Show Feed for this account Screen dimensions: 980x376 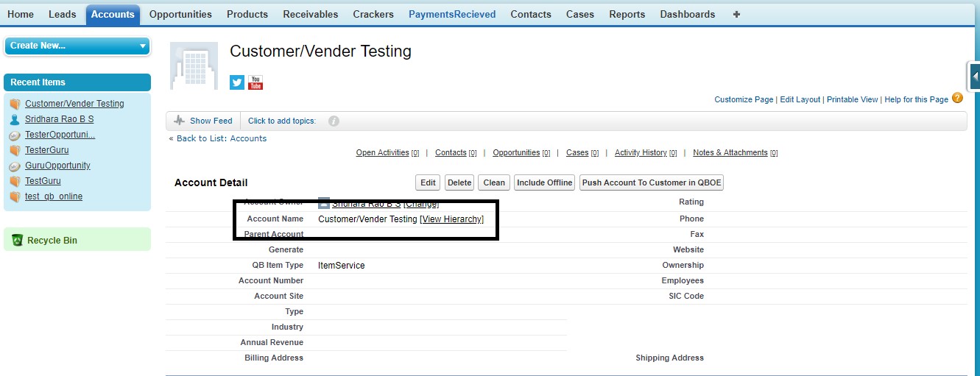click(x=203, y=121)
